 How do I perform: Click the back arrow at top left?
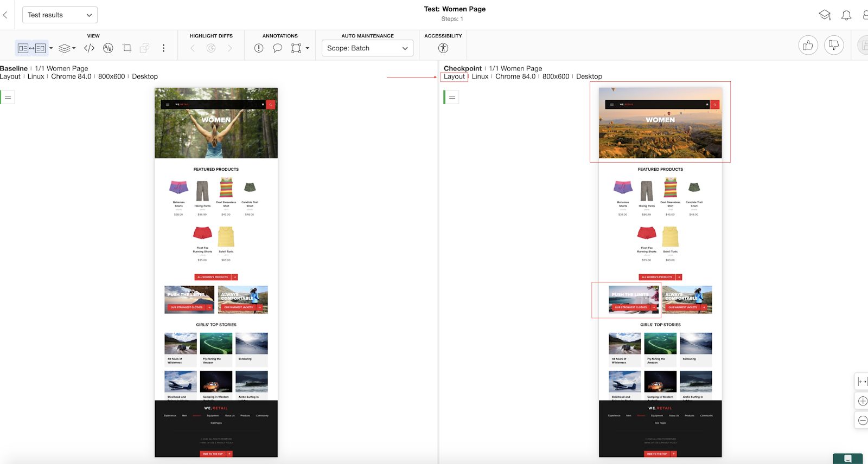coord(5,15)
